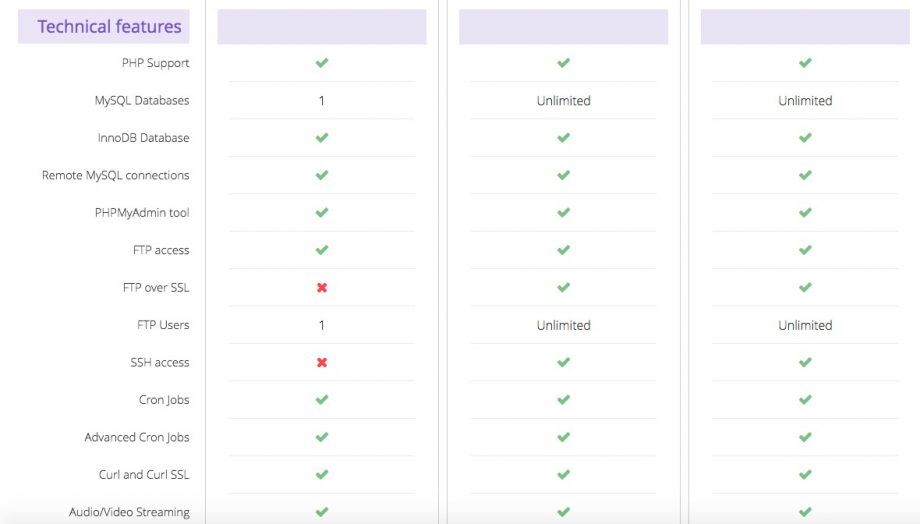Viewport: 920px width, 524px height.
Task: Click second plan's InnoDB Database checkmark
Action: (563, 138)
